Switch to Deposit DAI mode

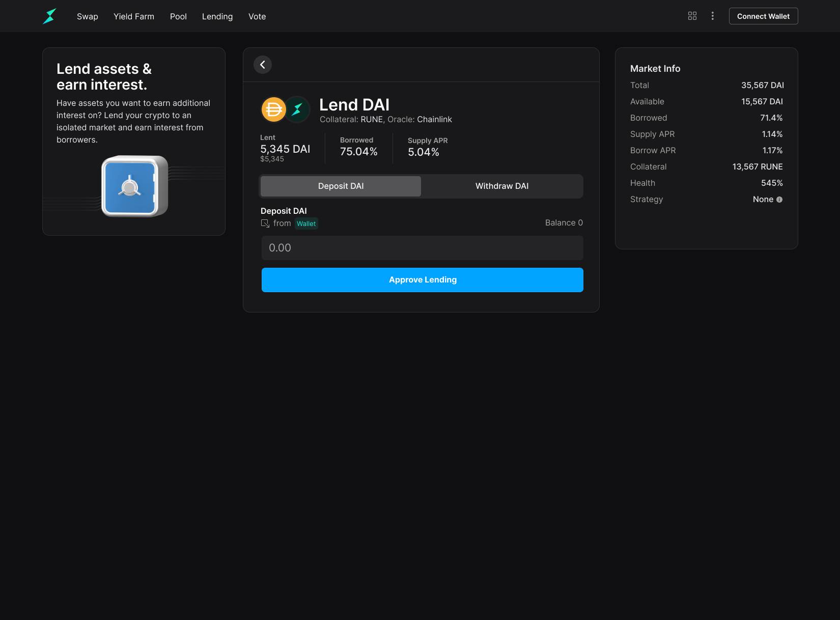(341, 186)
